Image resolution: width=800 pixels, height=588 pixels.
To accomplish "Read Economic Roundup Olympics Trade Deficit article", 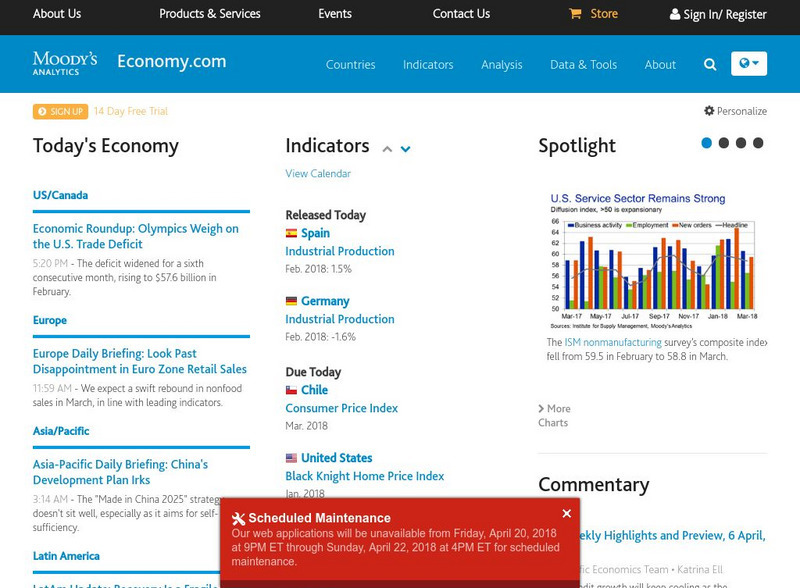I will [136, 236].
